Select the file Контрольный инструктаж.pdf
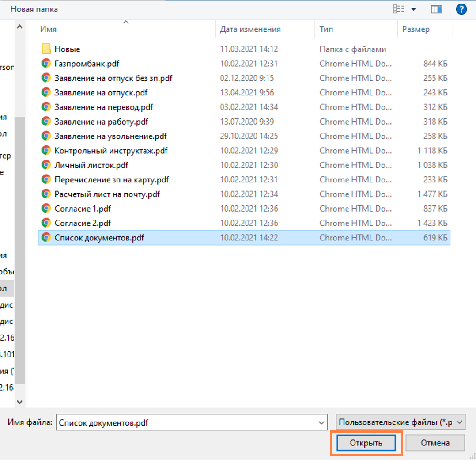Viewport: 476px width, 460px height. pyautogui.click(x=111, y=151)
